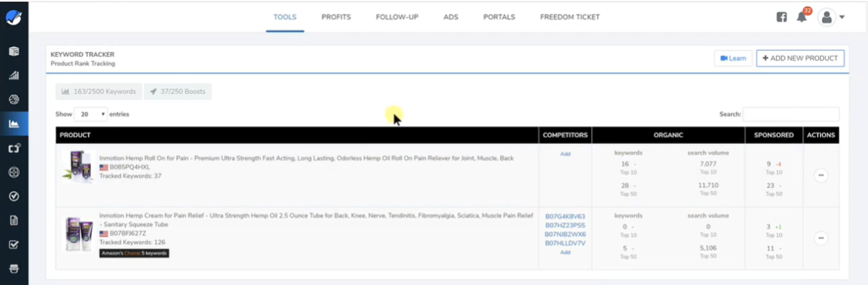Image resolution: width=868 pixels, height=285 pixels.
Task: Click the Helium 10 logo icon
Action: 14,16
